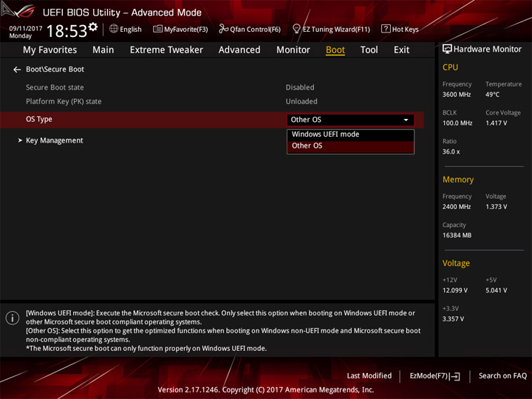This screenshot has width=532, height=399.
Task: Click +5V reading 5.041 V
Action: point(496,290)
